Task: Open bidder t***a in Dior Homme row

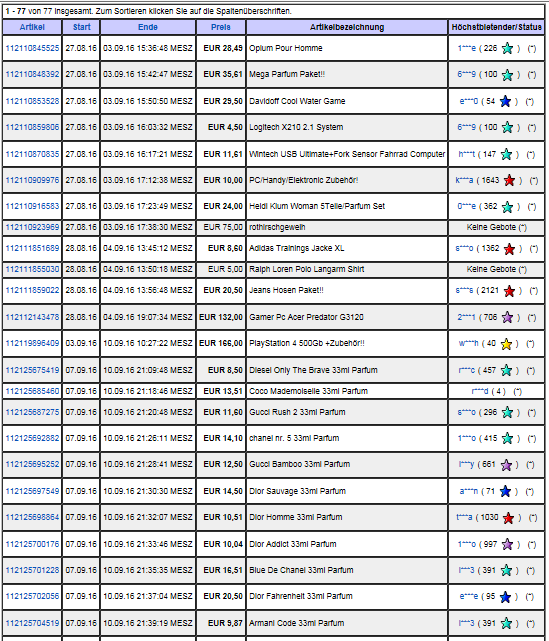Action: [x=464, y=517]
